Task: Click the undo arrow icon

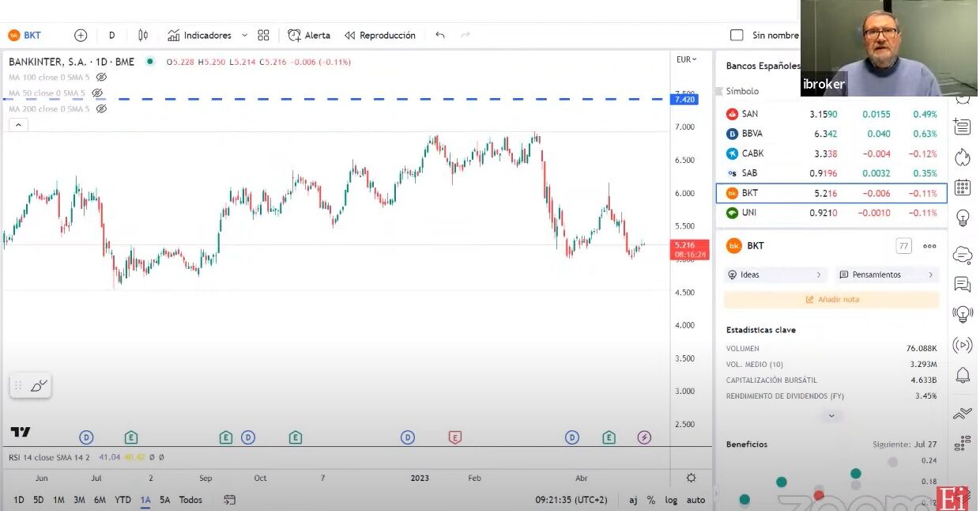Action: click(x=440, y=36)
